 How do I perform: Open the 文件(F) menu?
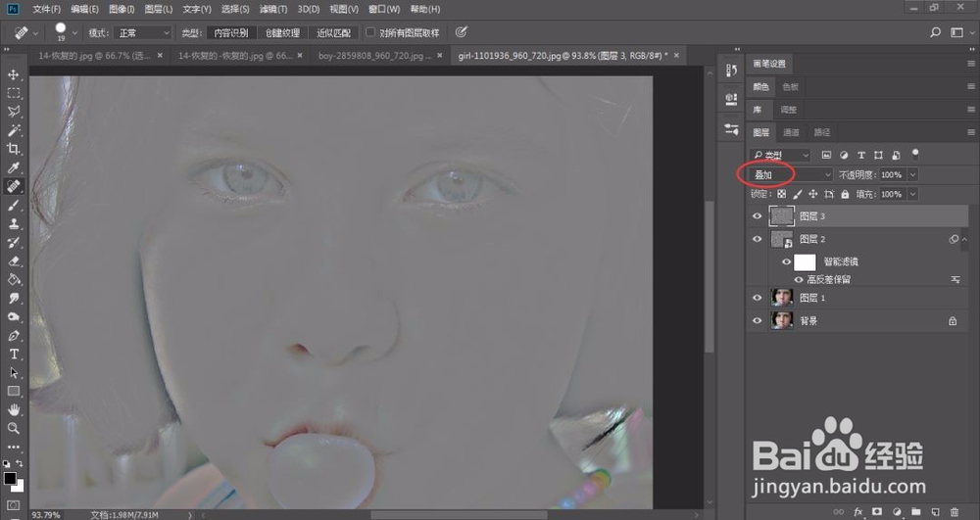coord(47,9)
